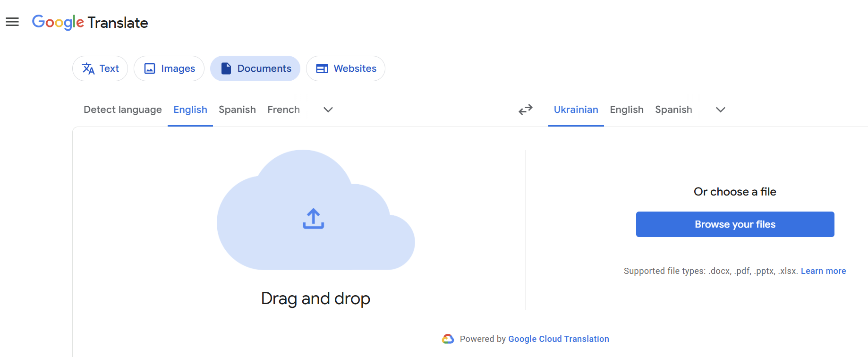
Task: Select Spanish as target language
Action: click(x=673, y=110)
